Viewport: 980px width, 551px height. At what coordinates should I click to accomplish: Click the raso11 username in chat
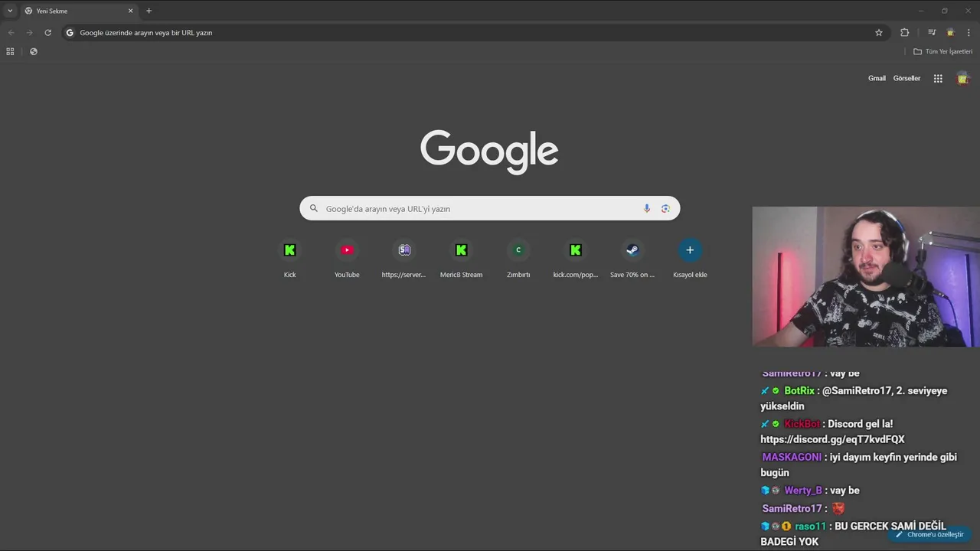[x=810, y=527]
